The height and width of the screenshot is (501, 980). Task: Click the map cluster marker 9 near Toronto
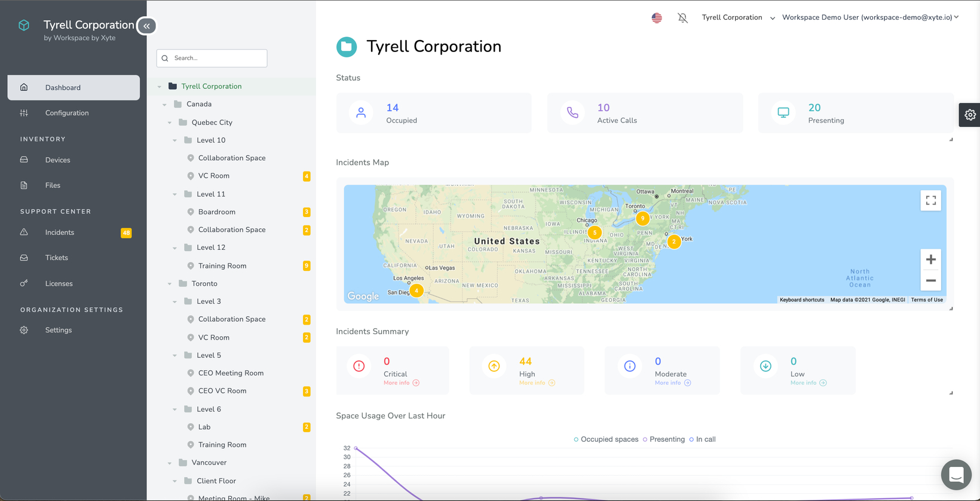pos(642,218)
